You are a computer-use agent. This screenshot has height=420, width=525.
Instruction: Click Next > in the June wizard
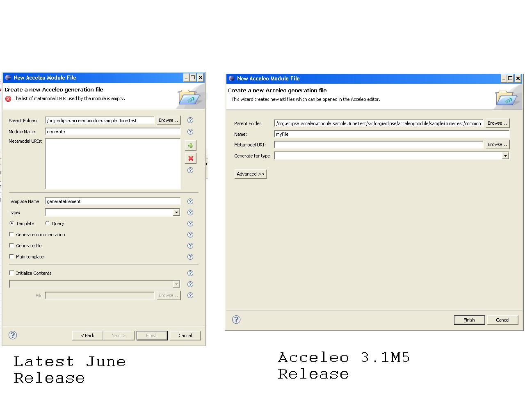119,336
